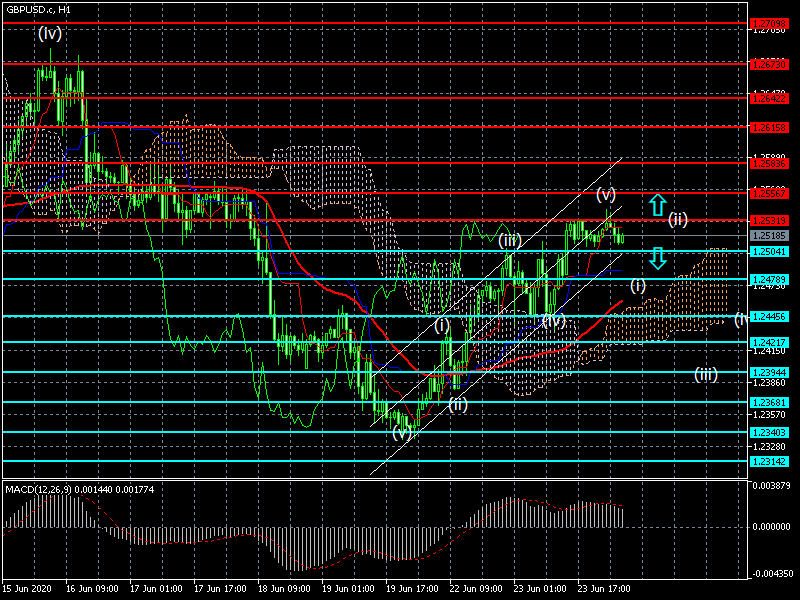Select the 1.25567 resistance price label
This screenshot has width=800, height=600.
pyautogui.click(x=768, y=193)
